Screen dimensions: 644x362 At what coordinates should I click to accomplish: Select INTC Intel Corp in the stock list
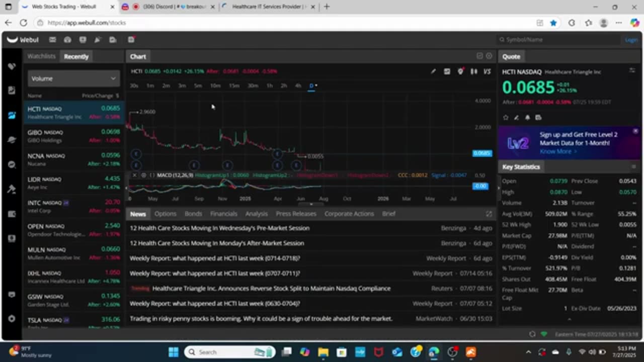[x=73, y=206]
